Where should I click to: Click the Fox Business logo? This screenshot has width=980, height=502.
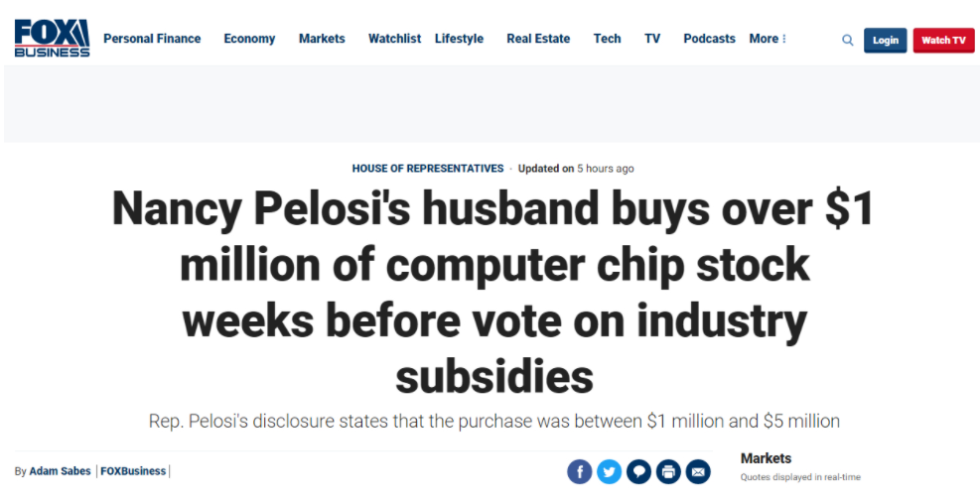point(52,39)
